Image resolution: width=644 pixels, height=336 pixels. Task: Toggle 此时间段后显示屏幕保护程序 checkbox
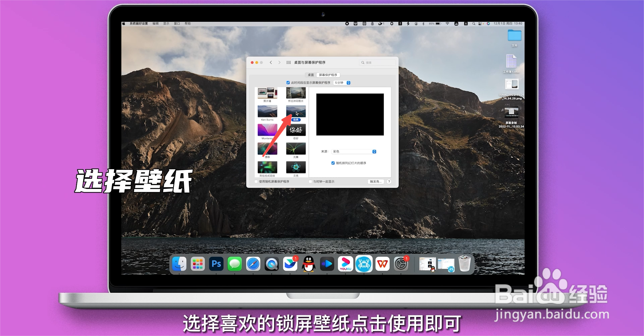coord(288,83)
